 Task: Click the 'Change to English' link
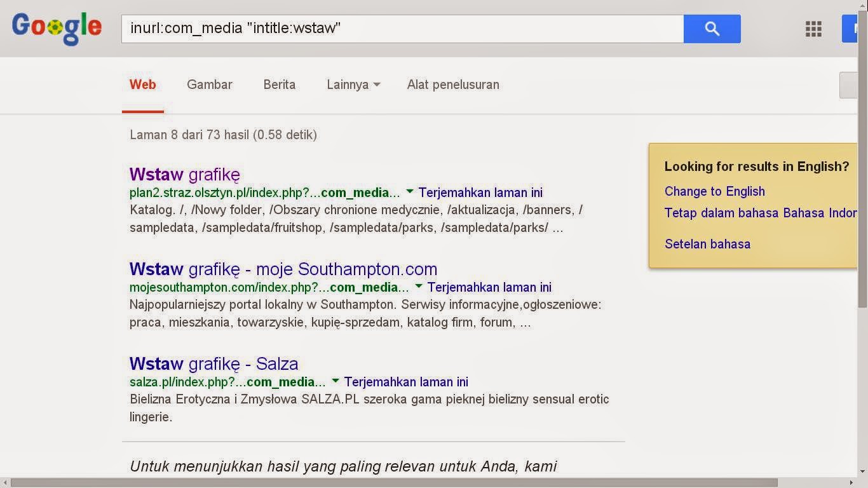coord(715,191)
